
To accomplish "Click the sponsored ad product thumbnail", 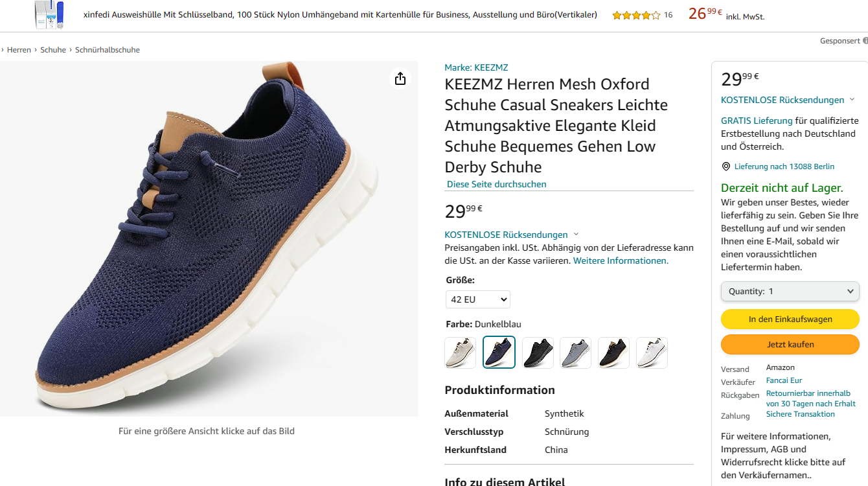I will pos(49,15).
